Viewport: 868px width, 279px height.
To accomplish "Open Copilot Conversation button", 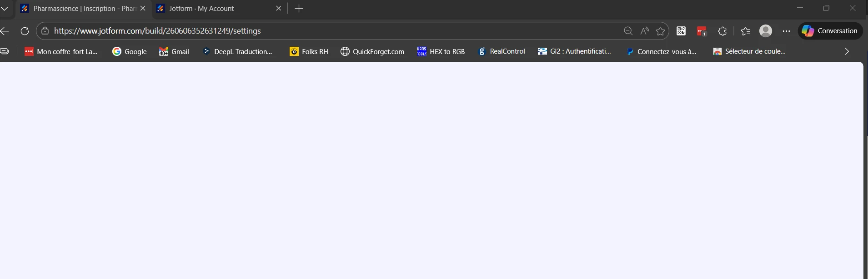I will point(830,31).
